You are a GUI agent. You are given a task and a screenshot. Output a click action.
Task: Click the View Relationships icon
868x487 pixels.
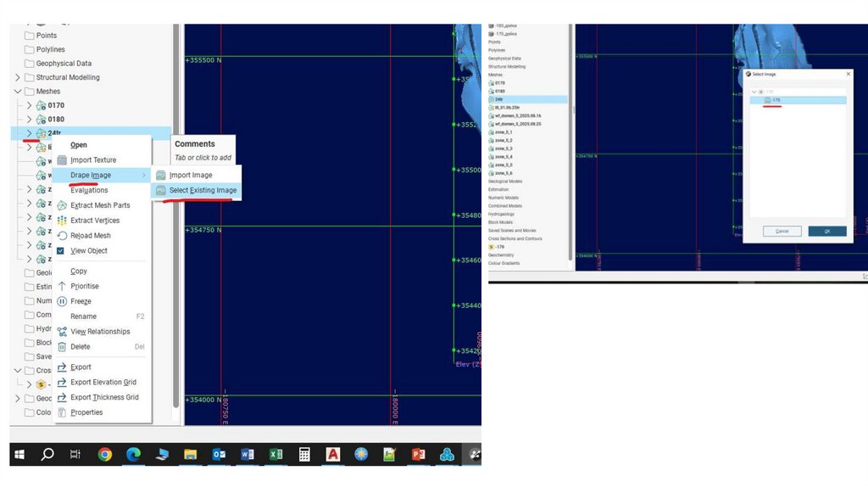pyautogui.click(x=62, y=332)
